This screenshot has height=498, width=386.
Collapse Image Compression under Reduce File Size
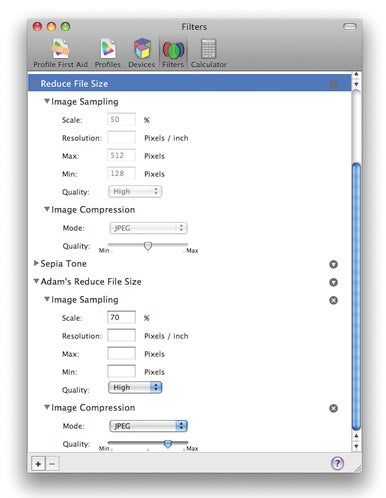[x=47, y=209]
